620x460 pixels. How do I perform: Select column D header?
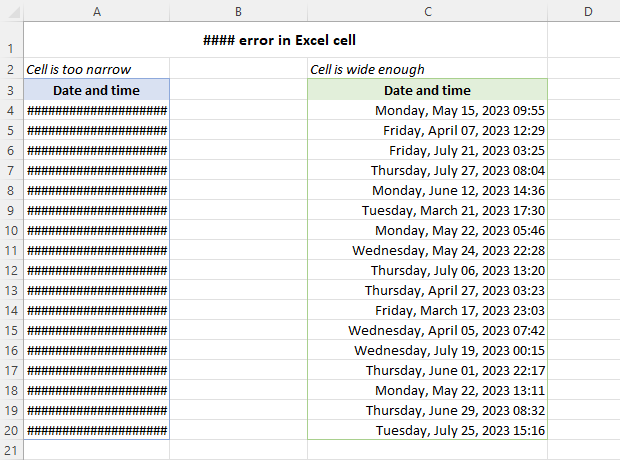(x=584, y=11)
